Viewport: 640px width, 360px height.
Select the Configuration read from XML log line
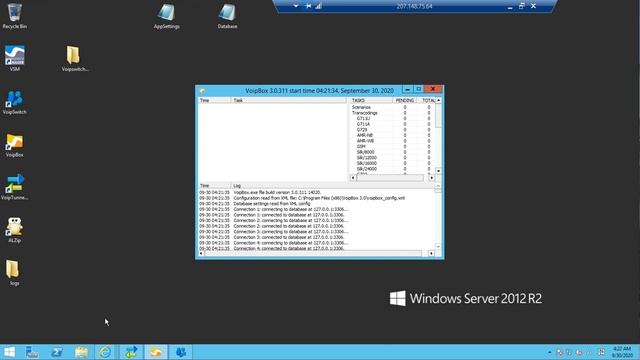point(316,198)
